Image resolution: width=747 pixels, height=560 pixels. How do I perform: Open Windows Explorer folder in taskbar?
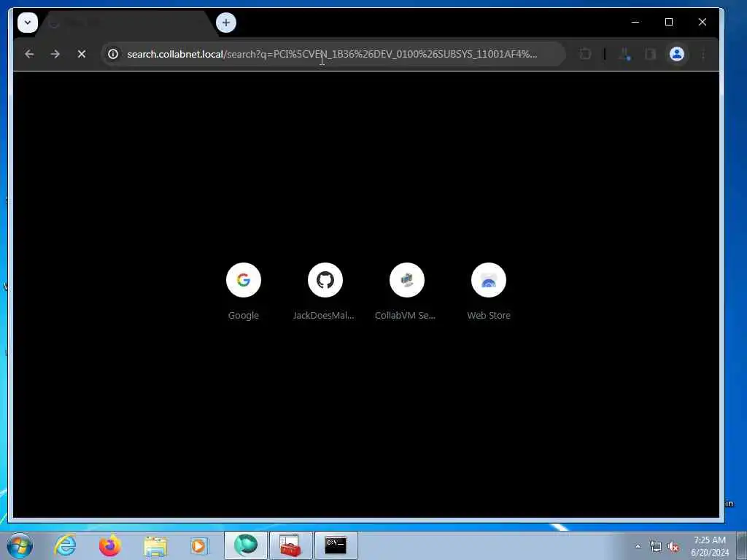click(155, 545)
